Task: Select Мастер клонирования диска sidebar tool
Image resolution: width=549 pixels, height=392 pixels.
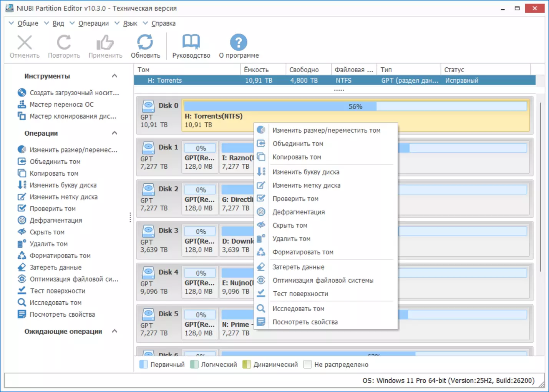Action: pos(73,116)
